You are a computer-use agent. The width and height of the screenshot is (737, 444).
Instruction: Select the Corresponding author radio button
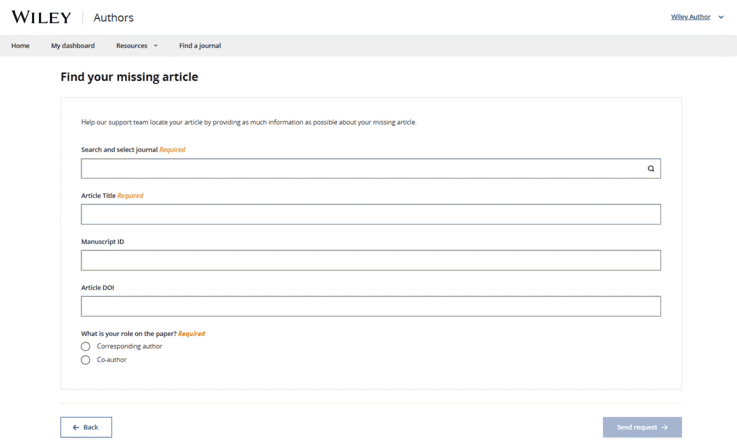[86, 346]
